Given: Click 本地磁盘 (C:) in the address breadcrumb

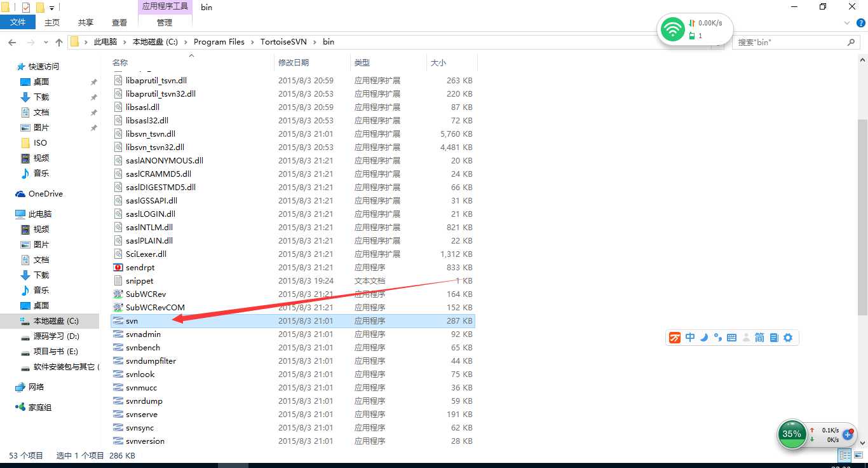Looking at the screenshot, I should coord(155,42).
